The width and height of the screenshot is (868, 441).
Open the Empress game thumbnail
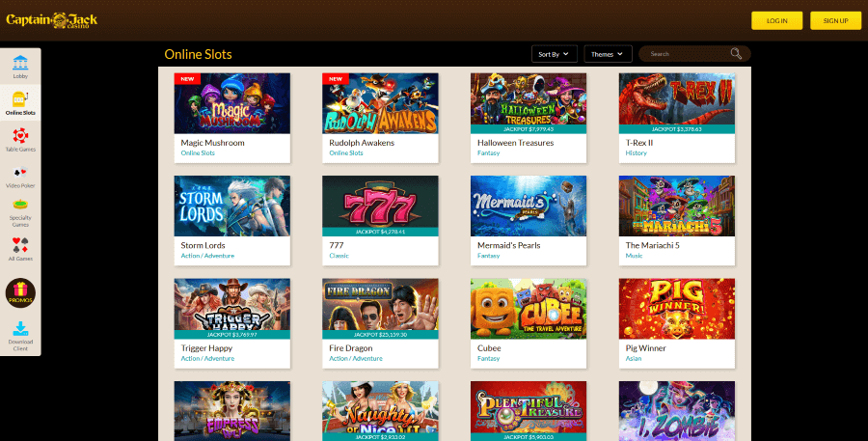click(x=231, y=410)
